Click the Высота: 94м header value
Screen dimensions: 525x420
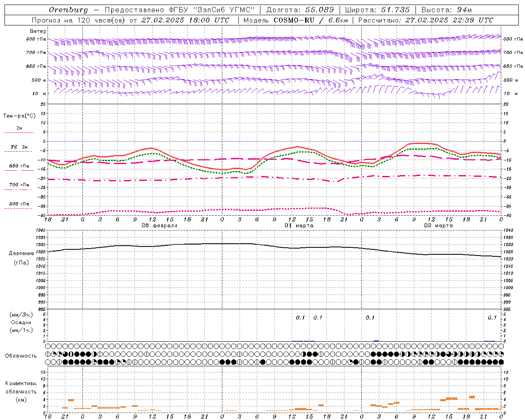(x=447, y=9)
